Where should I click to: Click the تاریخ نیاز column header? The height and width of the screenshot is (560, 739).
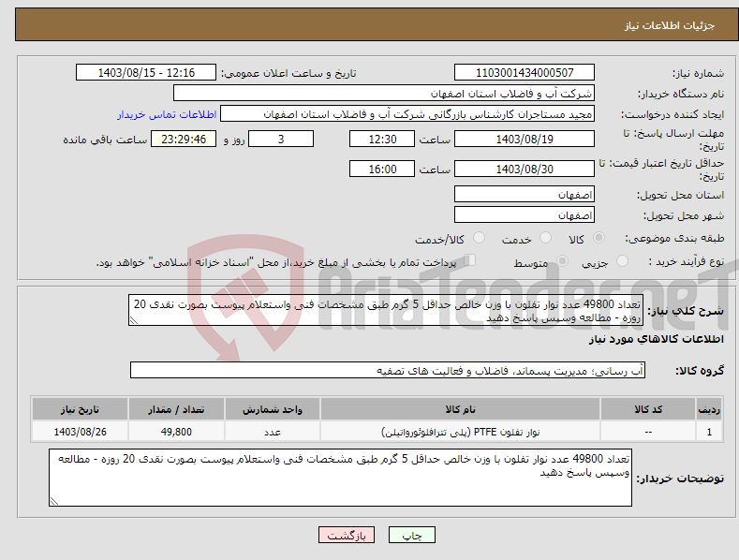80,409
